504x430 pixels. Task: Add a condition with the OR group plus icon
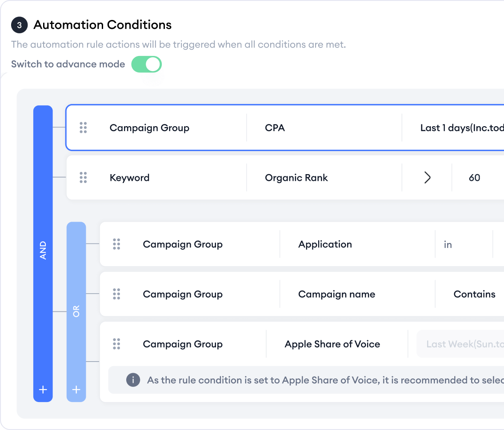(x=76, y=390)
